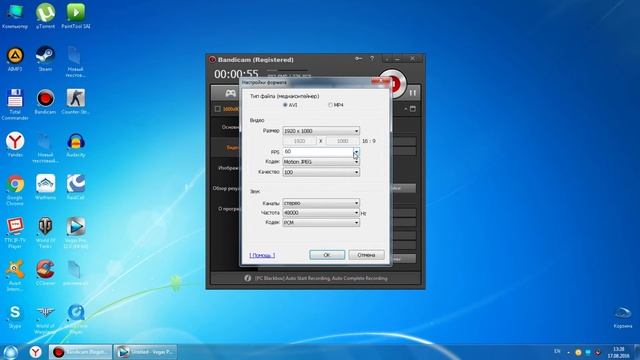Click the pinned Yandex icon on the taskbar
This screenshot has width=640, height=360.
tap(36, 351)
